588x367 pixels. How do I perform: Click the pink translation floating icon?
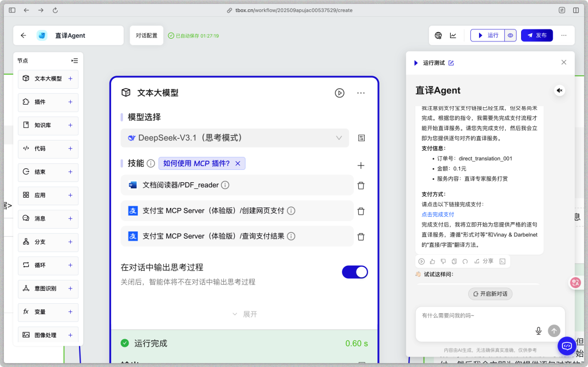(575, 282)
